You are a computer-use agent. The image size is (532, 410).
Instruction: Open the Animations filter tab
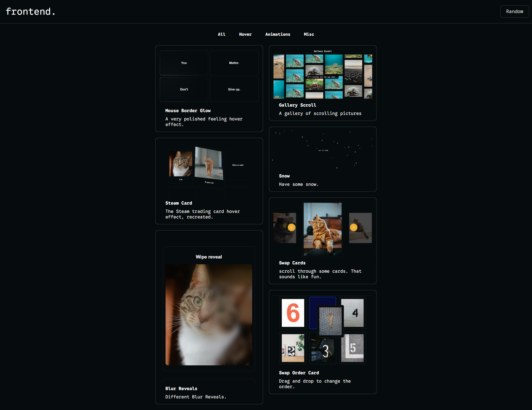278,34
